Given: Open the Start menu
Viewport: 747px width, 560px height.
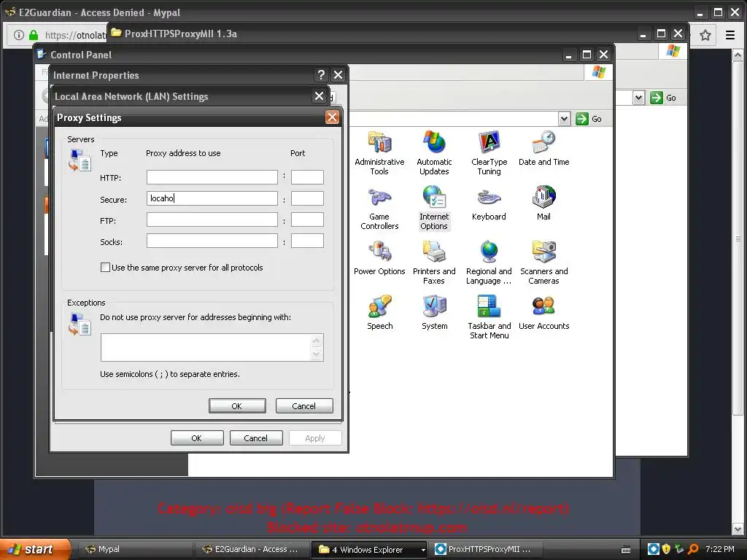Looking at the screenshot, I should click(x=34, y=549).
